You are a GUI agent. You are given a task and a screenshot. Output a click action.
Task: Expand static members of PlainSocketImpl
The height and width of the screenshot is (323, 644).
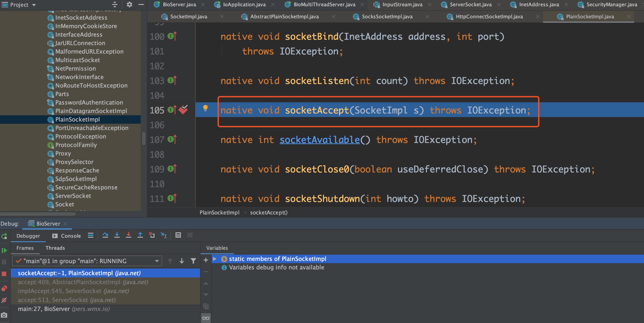pos(215,259)
